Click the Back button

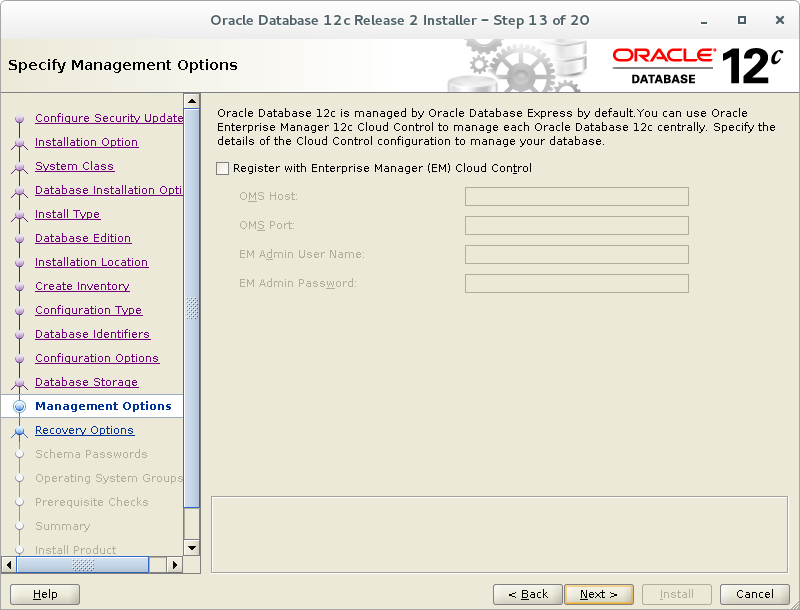[528, 594]
